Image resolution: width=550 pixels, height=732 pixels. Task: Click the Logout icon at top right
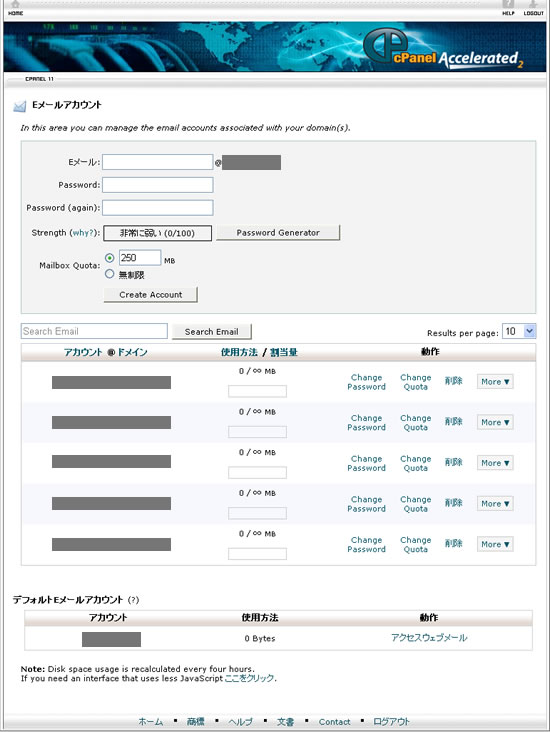(533, 6)
